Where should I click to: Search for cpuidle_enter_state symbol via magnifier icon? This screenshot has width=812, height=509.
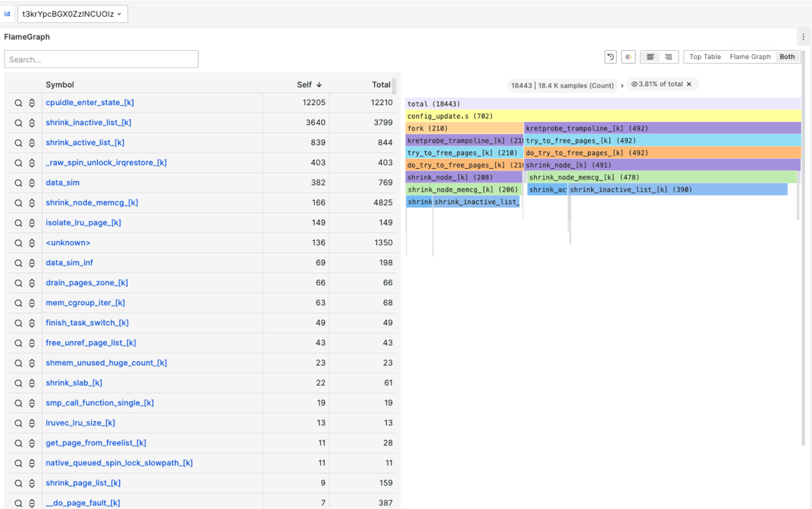18,103
